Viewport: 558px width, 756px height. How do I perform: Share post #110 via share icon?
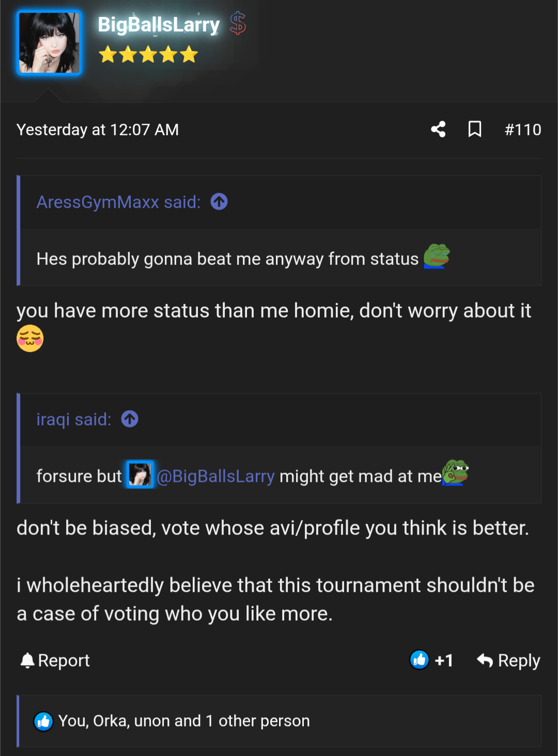pyautogui.click(x=438, y=129)
